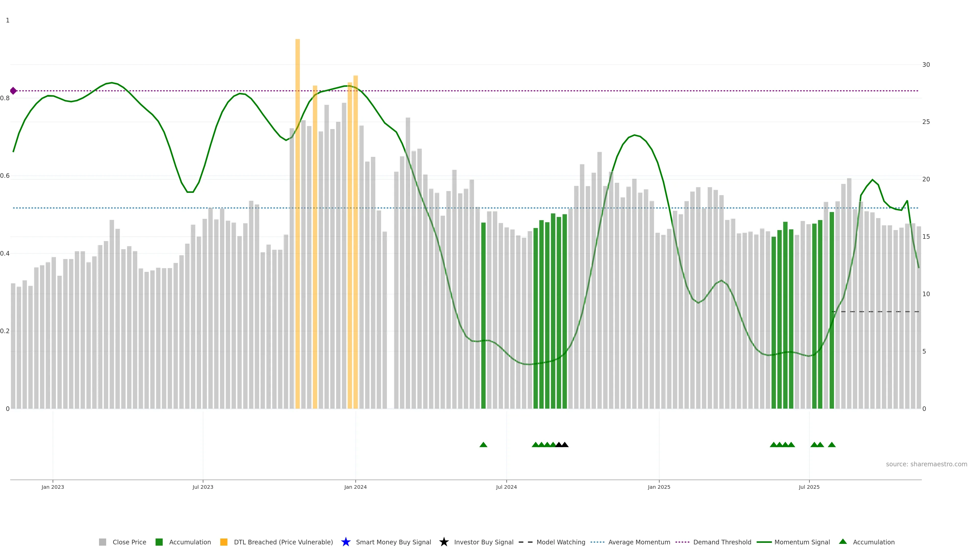Click the green Accumulation square legend icon
Viewport: 980px width, 551px height.
click(159, 542)
